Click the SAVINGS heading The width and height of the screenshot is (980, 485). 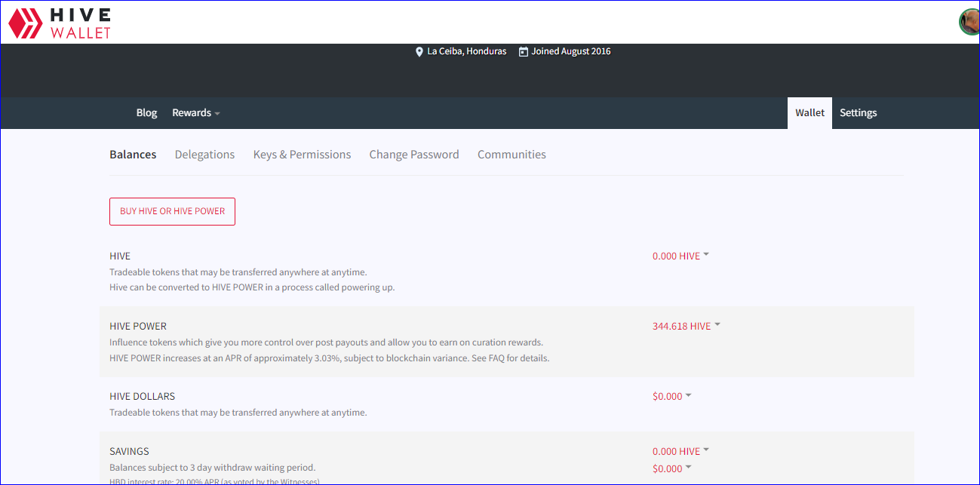[x=129, y=451]
